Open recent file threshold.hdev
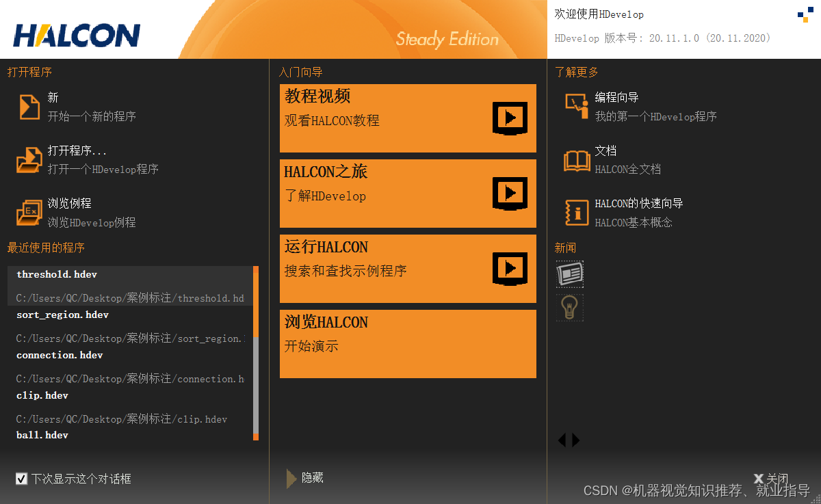Image resolution: width=821 pixels, height=504 pixels. pos(57,274)
